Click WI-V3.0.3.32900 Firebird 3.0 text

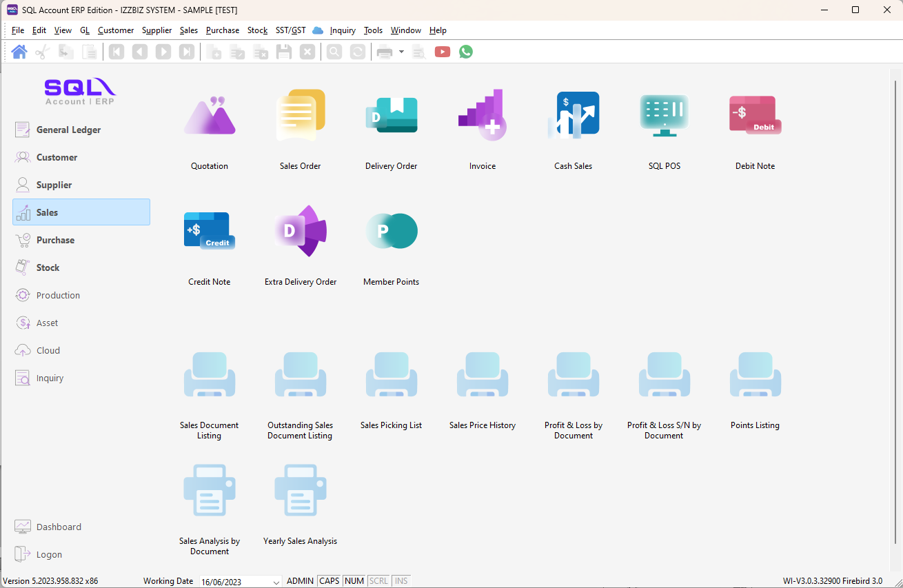[833, 581]
